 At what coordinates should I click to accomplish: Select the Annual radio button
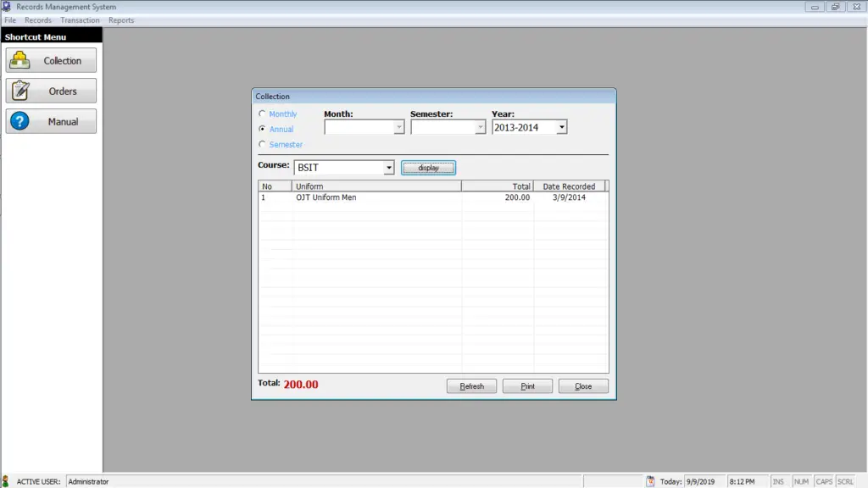263,129
